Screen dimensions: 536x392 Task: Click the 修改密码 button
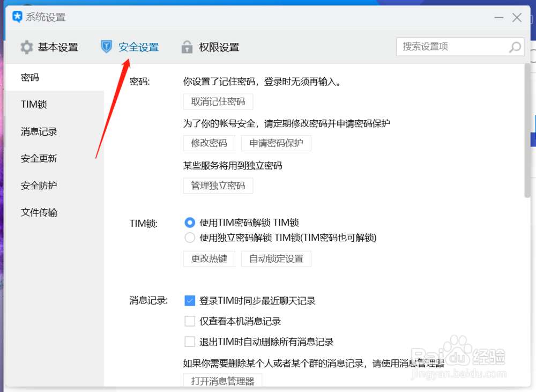[209, 143]
